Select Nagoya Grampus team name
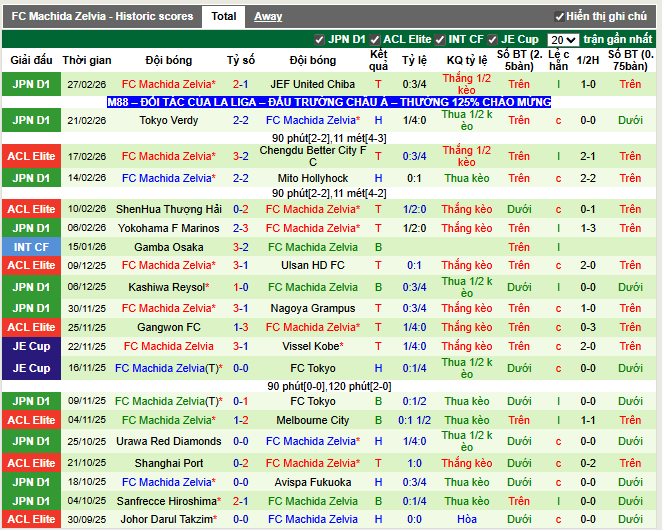The width and height of the screenshot is (663, 530). click(x=312, y=308)
